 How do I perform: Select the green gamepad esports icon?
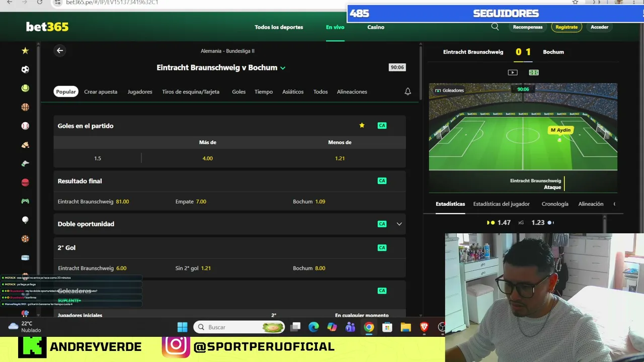click(x=25, y=201)
